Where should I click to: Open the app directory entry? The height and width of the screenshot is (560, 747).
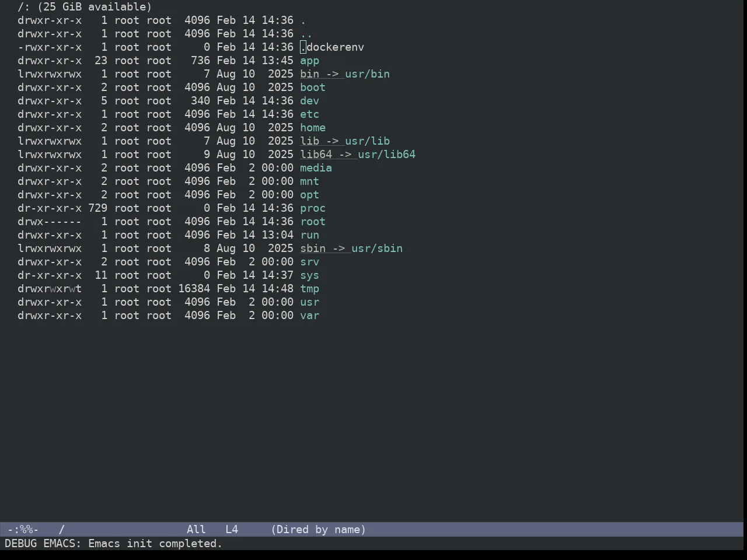pyautogui.click(x=309, y=61)
